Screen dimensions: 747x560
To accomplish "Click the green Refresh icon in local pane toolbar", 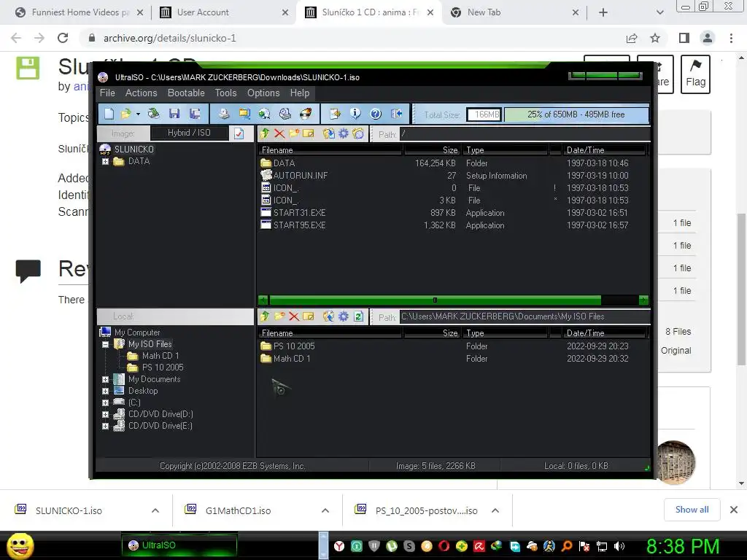I will 359,316.
